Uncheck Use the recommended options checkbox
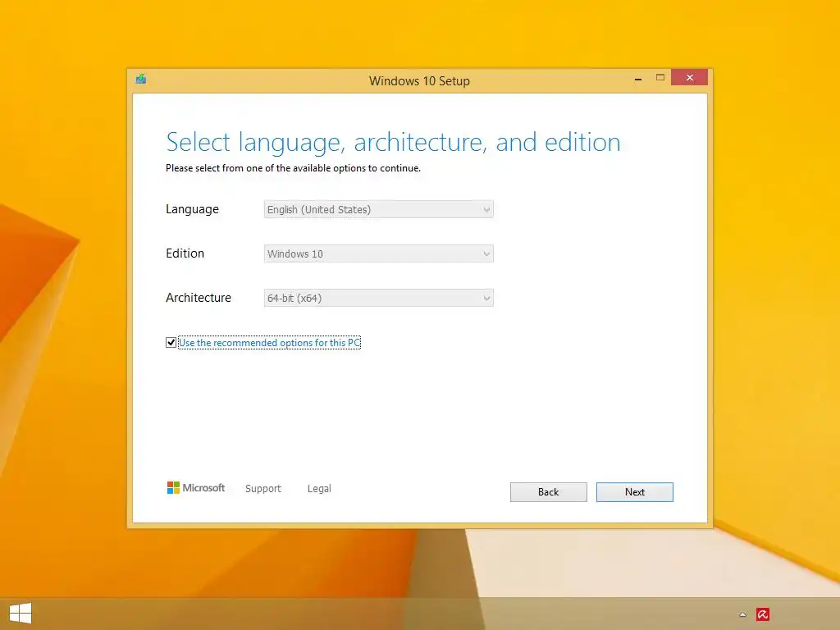Screen dimensions: 840x630 171,342
